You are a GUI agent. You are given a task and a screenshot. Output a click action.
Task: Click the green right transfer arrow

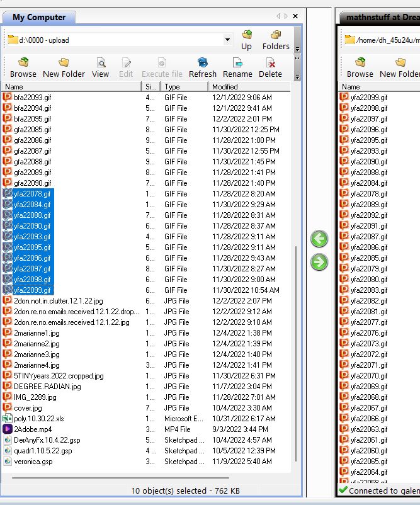[320, 262]
